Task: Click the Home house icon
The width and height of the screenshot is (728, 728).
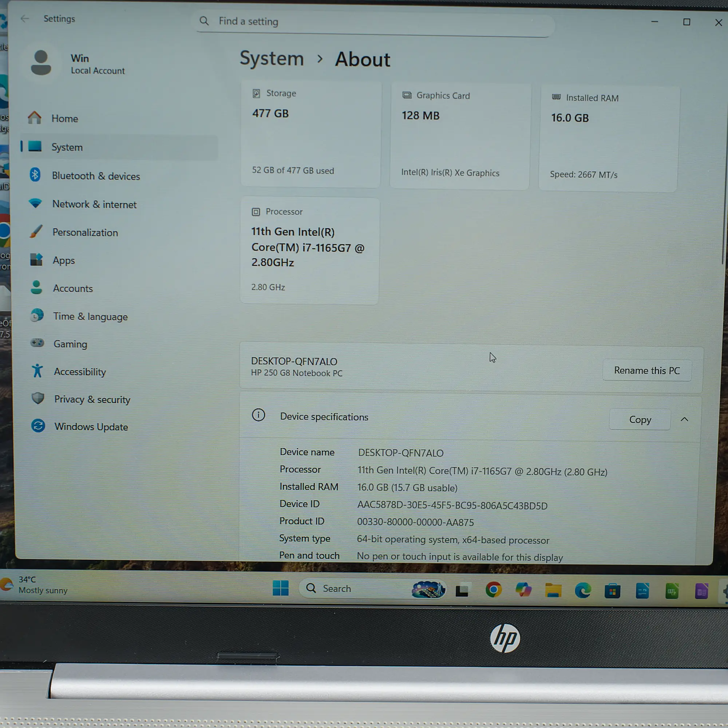Action: coord(35,118)
